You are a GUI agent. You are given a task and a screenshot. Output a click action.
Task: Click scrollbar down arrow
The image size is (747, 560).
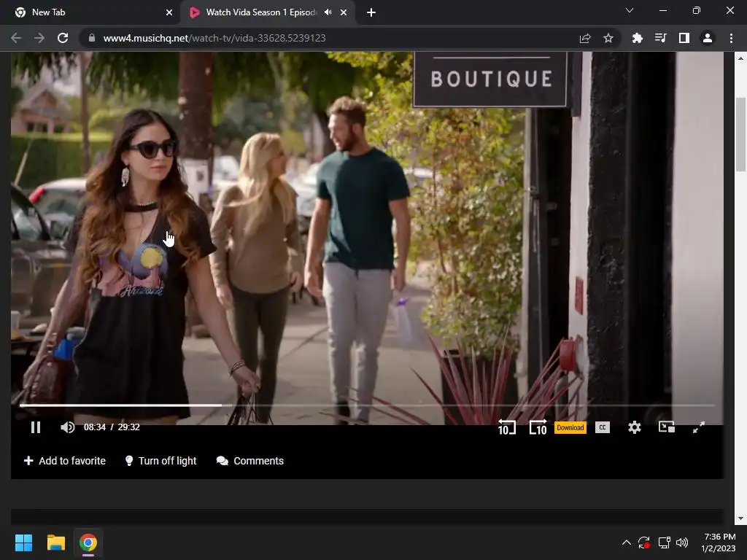point(740,518)
